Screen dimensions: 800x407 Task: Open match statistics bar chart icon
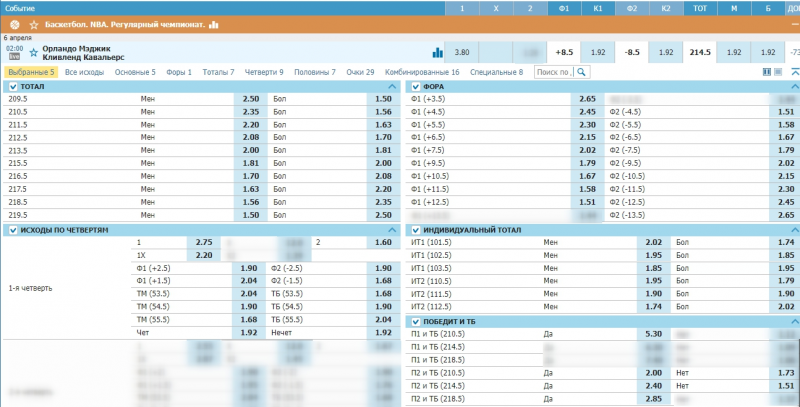pyautogui.click(x=437, y=52)
